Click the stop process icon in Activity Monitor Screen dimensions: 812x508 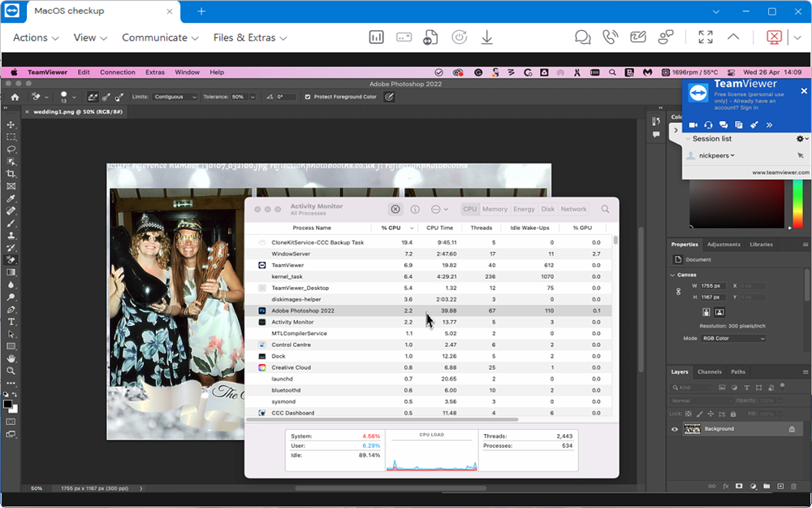pyautogui.click(x=395, y=209)
